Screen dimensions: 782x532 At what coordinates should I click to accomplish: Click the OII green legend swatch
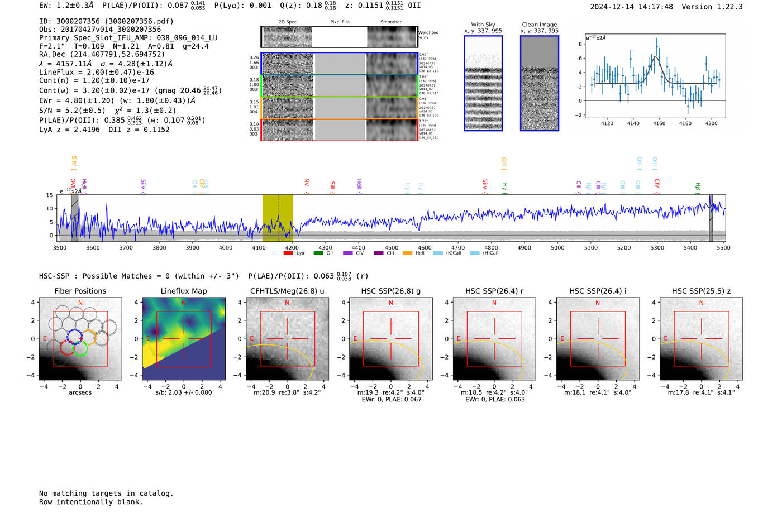click(x=318, y=253)
